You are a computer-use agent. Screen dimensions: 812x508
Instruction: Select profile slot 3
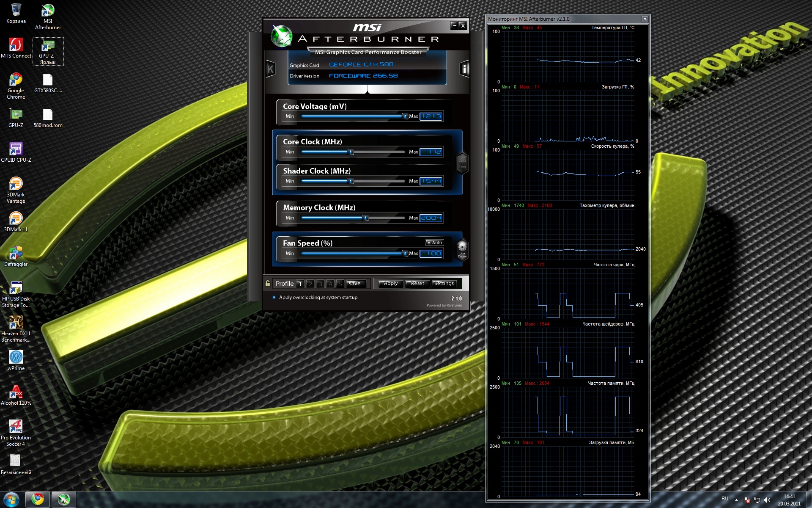320,284
